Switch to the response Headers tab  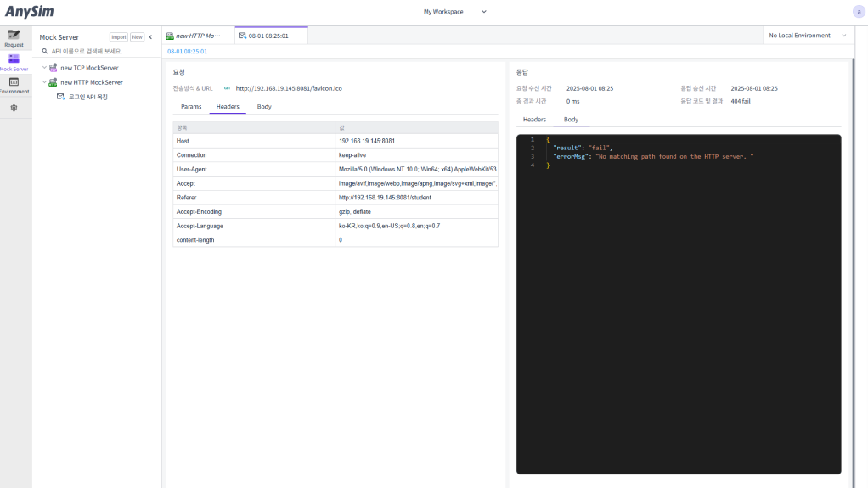click(534, 120)
